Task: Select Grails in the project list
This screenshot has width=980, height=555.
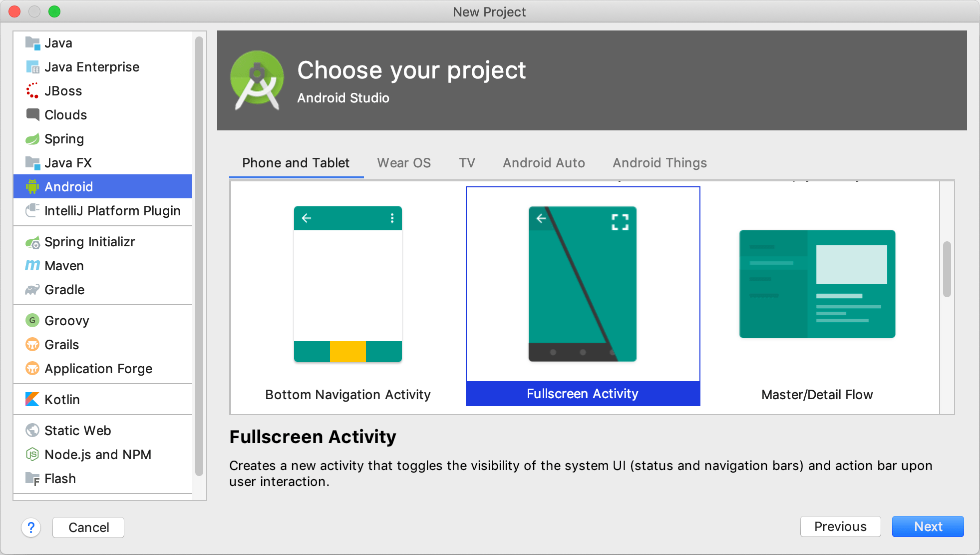Action: click(103, 345)
